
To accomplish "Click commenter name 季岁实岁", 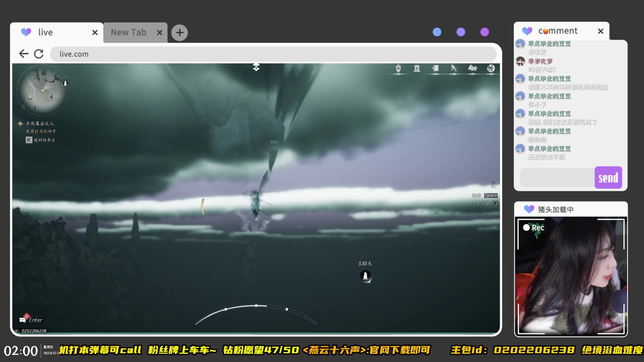I will point(540,61).
